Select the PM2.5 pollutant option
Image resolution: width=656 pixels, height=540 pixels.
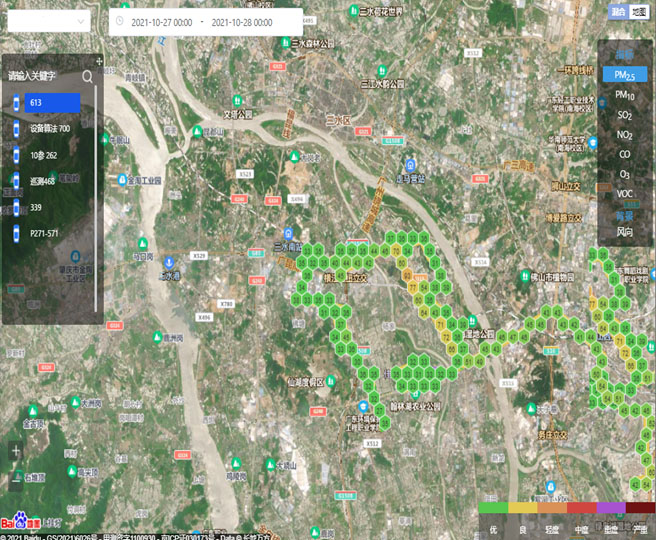coord(625,75)
